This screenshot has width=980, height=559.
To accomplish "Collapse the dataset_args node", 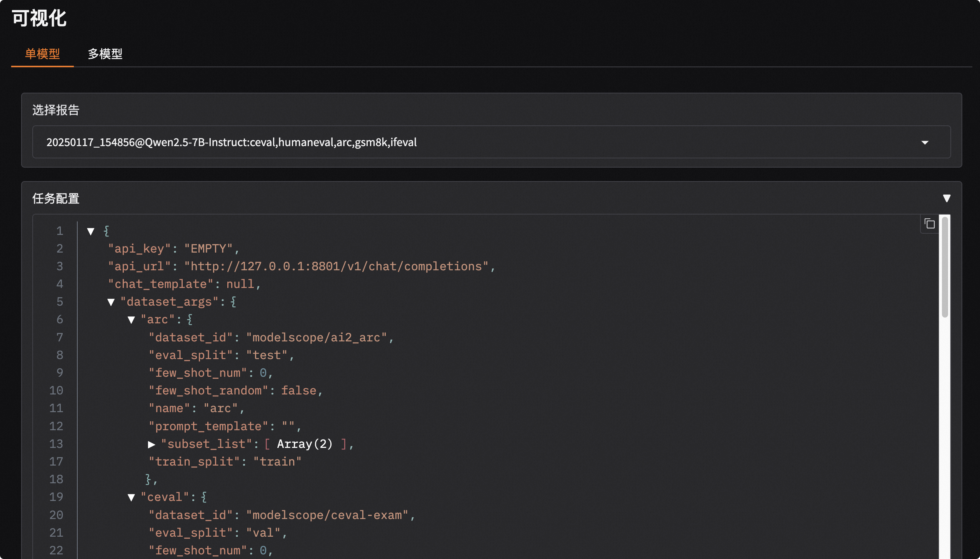I will [x=111, y=302].
